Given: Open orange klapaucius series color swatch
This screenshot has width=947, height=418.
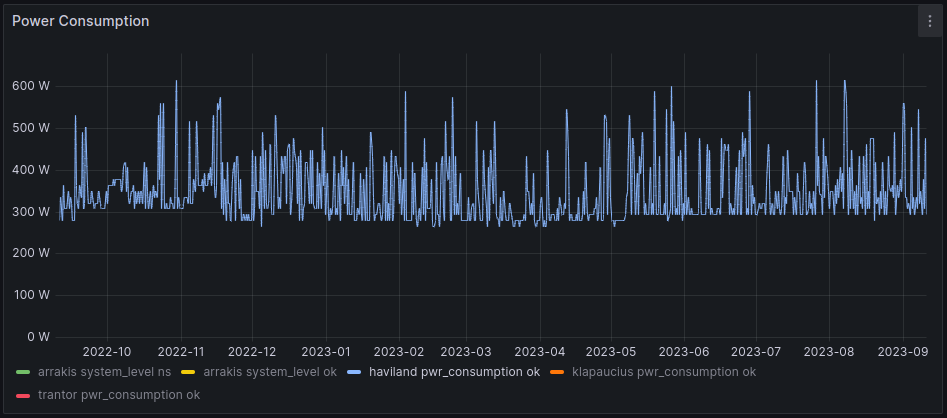Looking at the screenshot, I should coord(558,372).
